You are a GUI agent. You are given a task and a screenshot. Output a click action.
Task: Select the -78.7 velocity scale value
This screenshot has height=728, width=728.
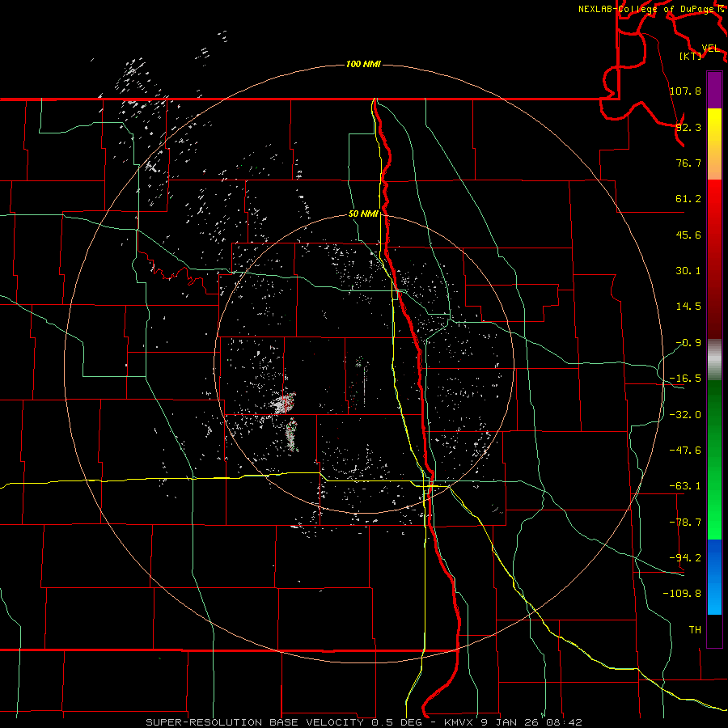click(x=685, y=523)
